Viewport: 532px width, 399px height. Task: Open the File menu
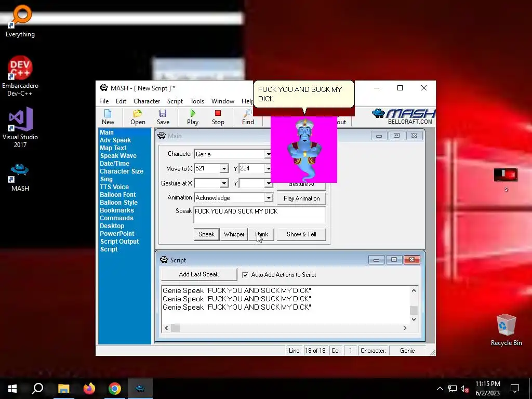pyautogui.click(x=104, y=101)
